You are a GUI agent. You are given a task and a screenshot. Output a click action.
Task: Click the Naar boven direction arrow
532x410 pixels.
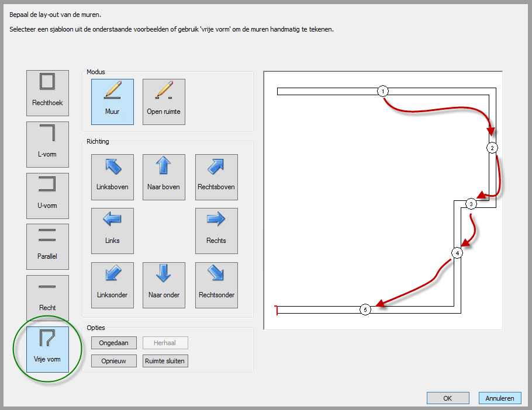164,177
